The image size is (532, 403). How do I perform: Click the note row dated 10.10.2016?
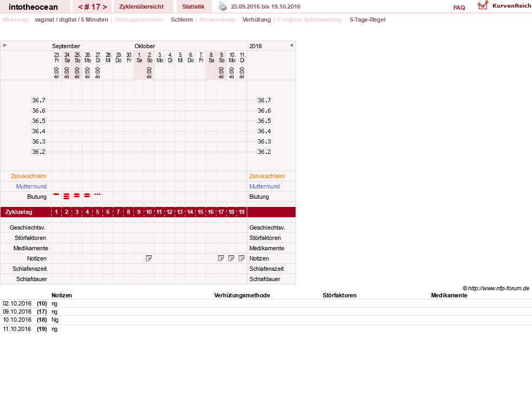tap(266, 320)
